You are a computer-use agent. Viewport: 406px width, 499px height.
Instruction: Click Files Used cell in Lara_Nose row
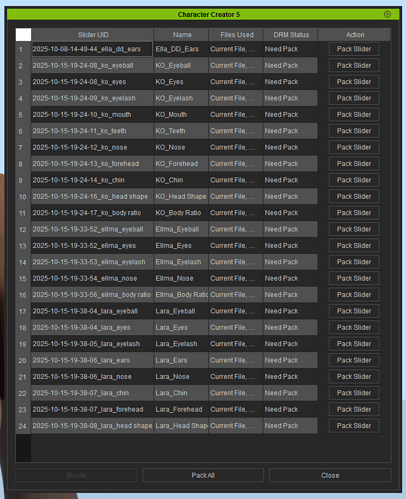(236, 376)
